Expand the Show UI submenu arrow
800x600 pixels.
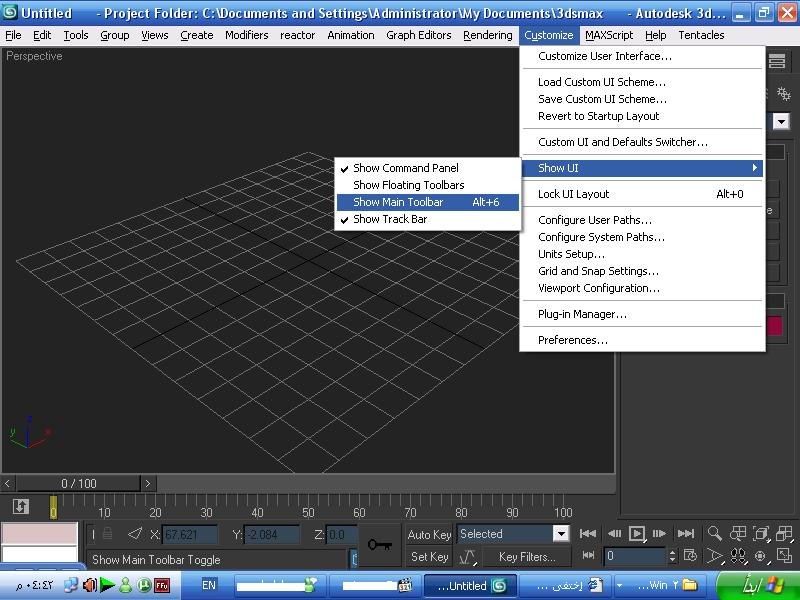[x=755, y=167]
